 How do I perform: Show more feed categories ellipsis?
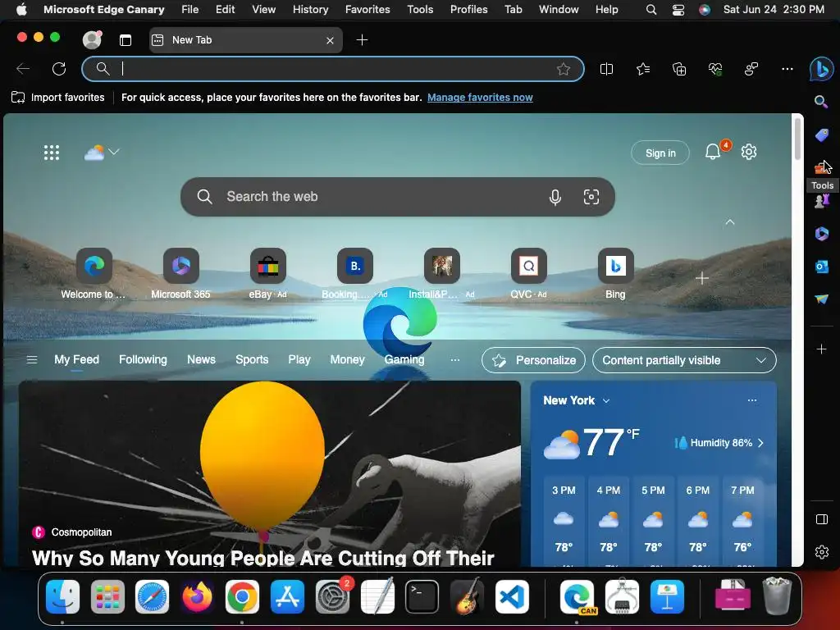pos(454,360)
